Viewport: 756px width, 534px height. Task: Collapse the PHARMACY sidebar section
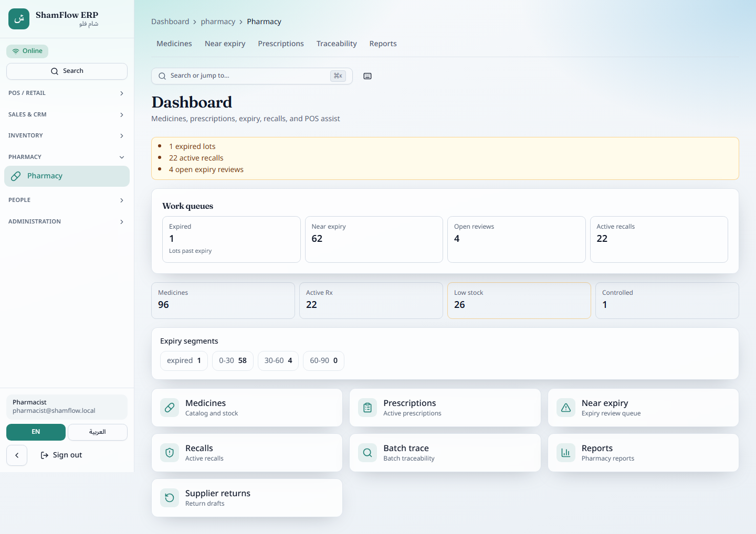67,157
